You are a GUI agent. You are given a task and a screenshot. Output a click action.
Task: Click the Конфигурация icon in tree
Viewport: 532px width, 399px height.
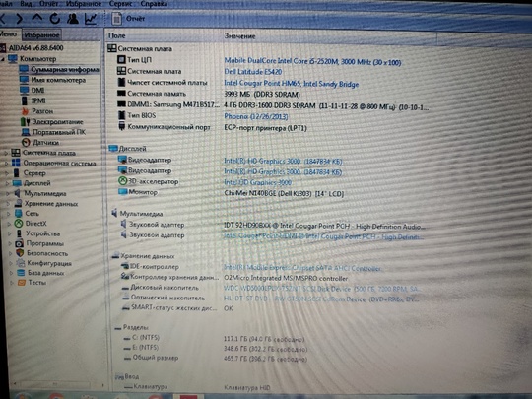(21, 263)
